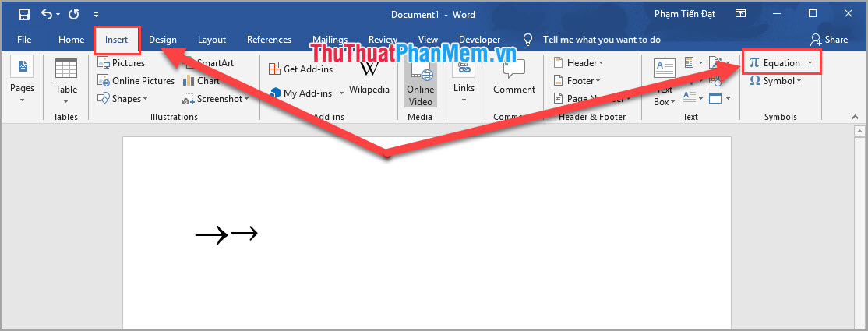Click the Save icon in title bar
This screenshot has height=331, width=868.
pyautogui.click(x=24, y=14)
